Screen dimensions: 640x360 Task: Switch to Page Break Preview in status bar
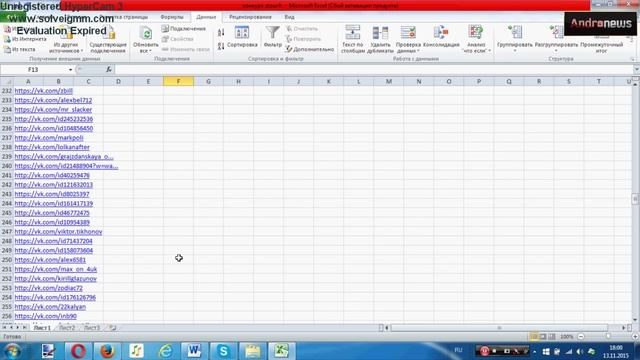pos(551,337)
